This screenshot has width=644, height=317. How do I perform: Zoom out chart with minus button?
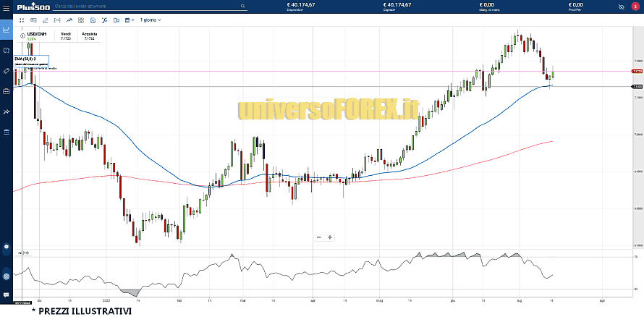click(x=319, y=237)
